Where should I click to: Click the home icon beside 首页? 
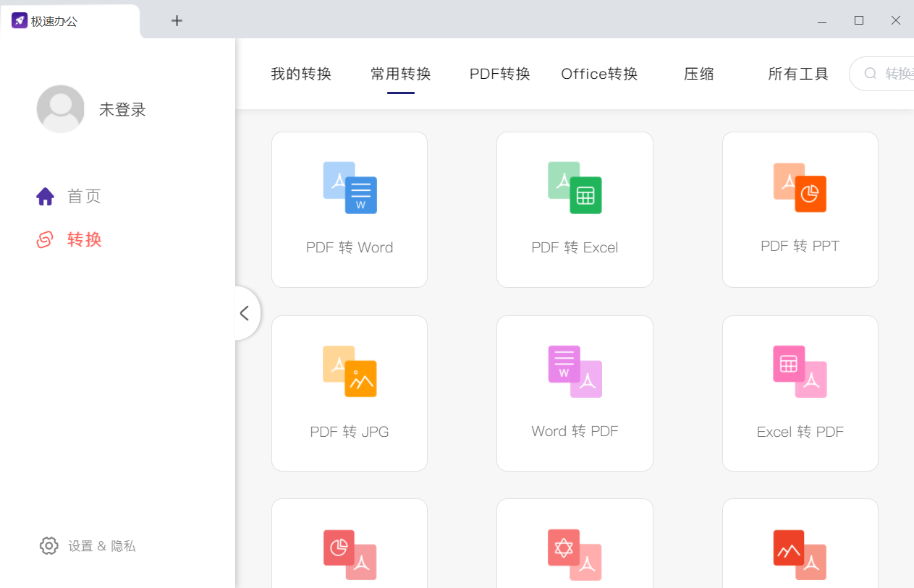coord(46,197)
